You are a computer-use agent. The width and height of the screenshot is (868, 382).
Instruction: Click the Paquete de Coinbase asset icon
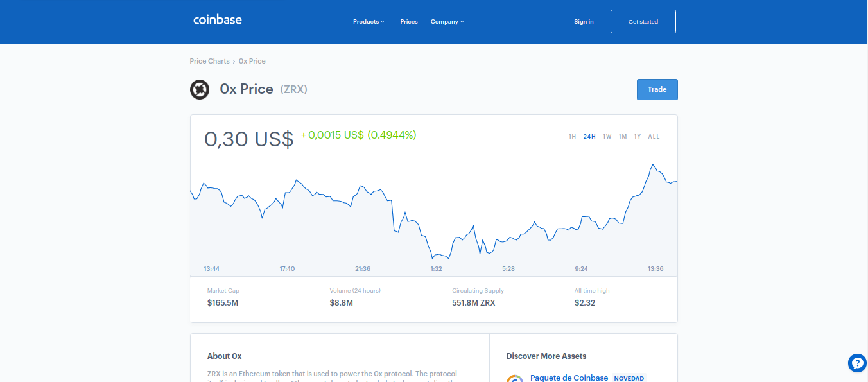click(515, 378)
